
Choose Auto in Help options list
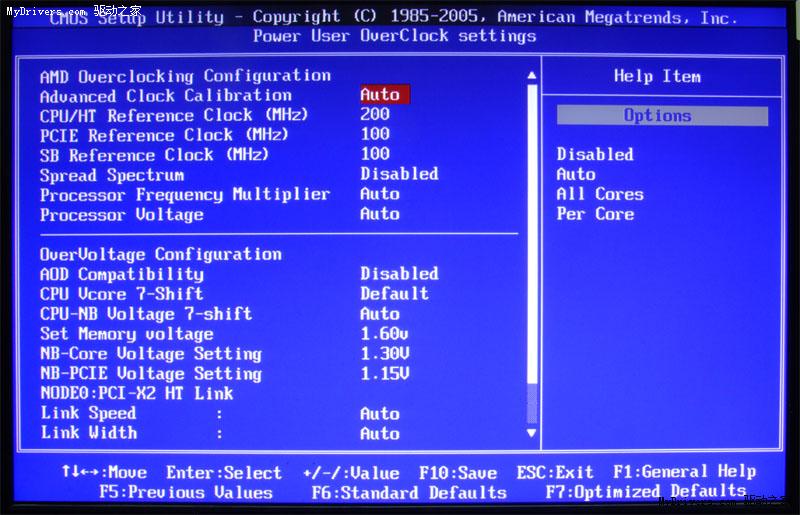pos(576,174)
